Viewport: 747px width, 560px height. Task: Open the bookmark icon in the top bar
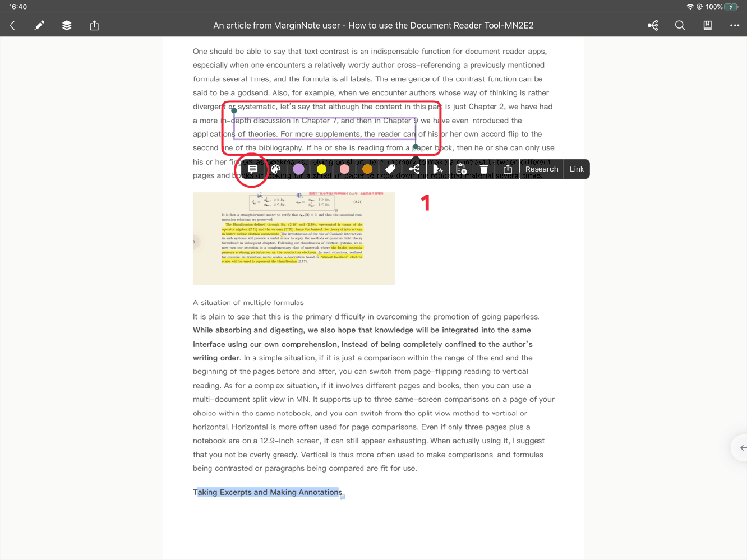(x=707, y=25)
